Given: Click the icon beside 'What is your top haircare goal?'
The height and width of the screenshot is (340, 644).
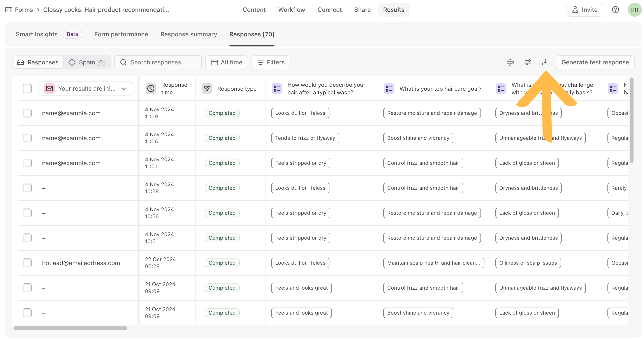Looking at the screenshot, I should click(389, 89).
